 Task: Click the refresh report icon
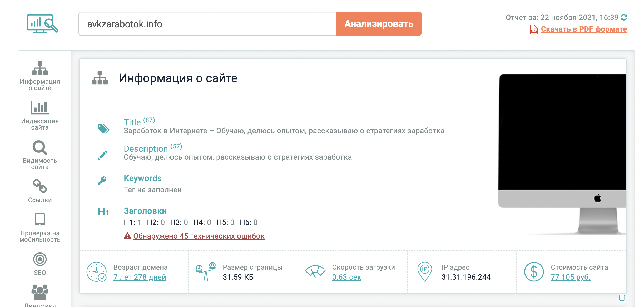[x=624, y=17]
